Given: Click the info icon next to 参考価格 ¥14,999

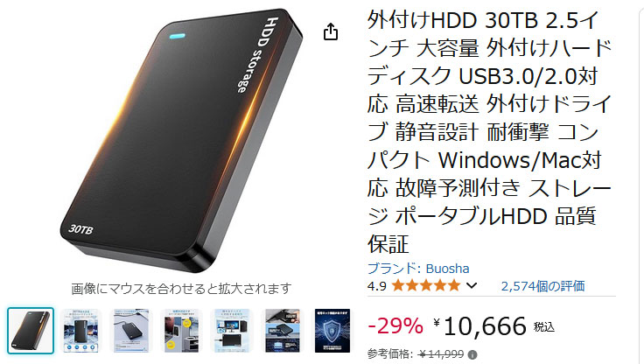Looking at the screenshot, I should click(x=472, y=354).
